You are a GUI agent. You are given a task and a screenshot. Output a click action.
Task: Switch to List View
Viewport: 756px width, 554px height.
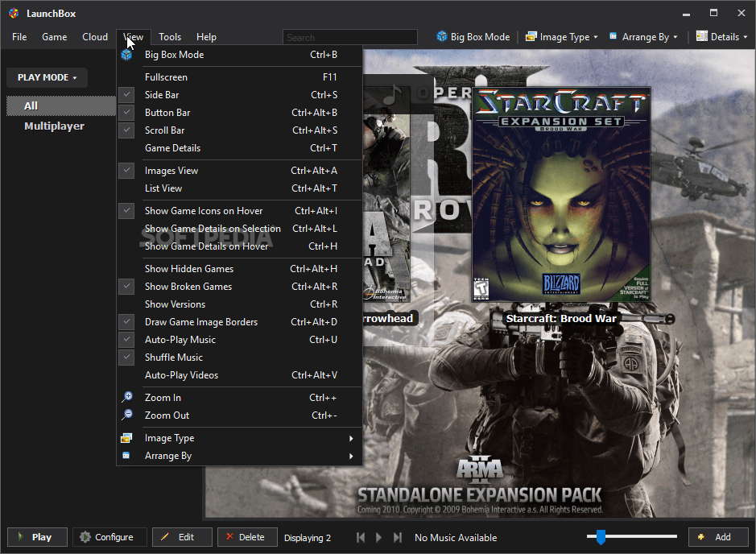tap(240, 188)
